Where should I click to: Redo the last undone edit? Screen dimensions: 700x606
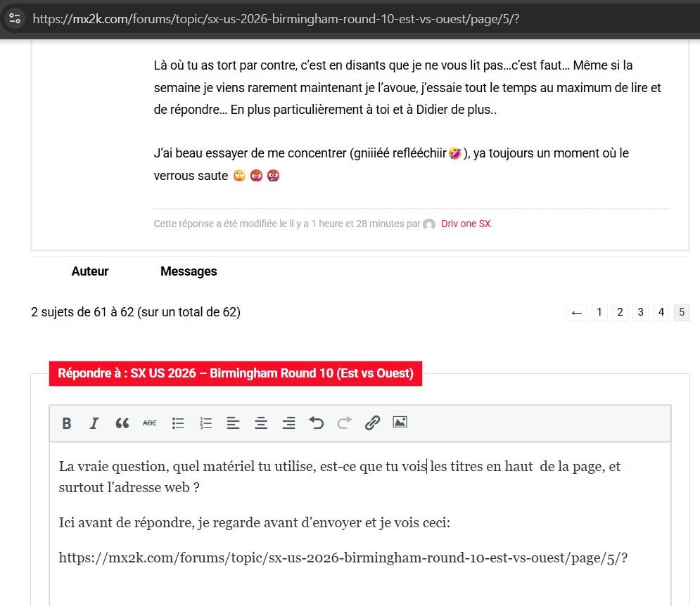(x=344, y=423)
